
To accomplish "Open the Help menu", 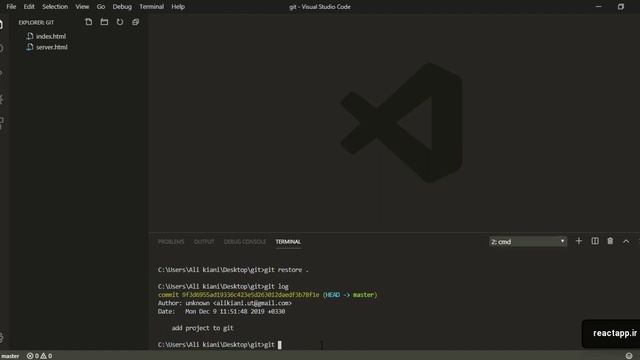I will pos(178,7).
